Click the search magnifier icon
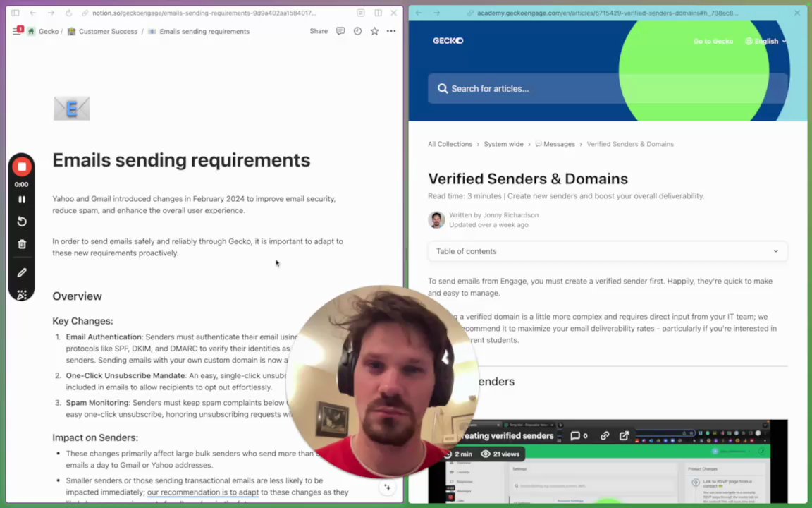 click(x=442, y=89)
